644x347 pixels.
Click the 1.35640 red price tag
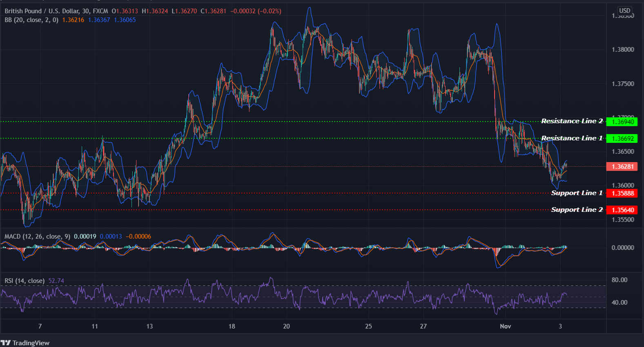(x=622, y=210)
